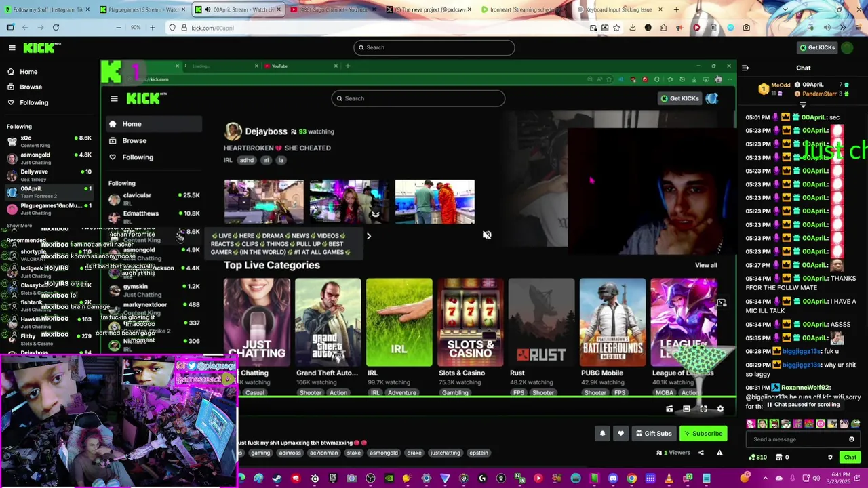Screen dimensions: 868x488
Task: Open chat settings gear beside Chat button
Action: click(830, 457)
